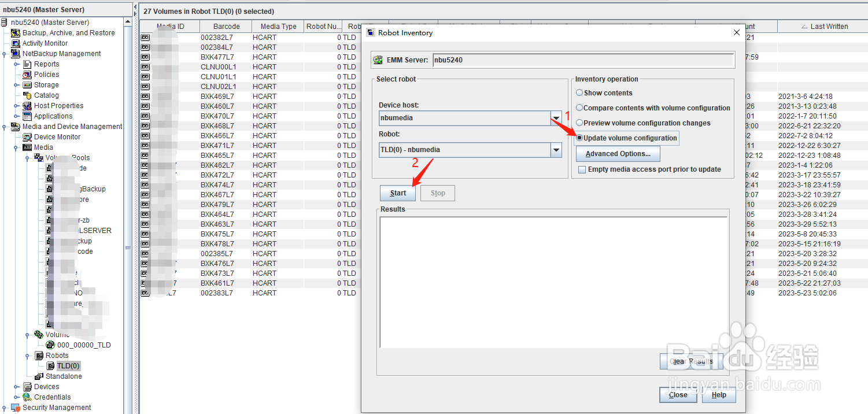868x414 pixels.
Task: Click the Results output area
Action: point(553,282)
